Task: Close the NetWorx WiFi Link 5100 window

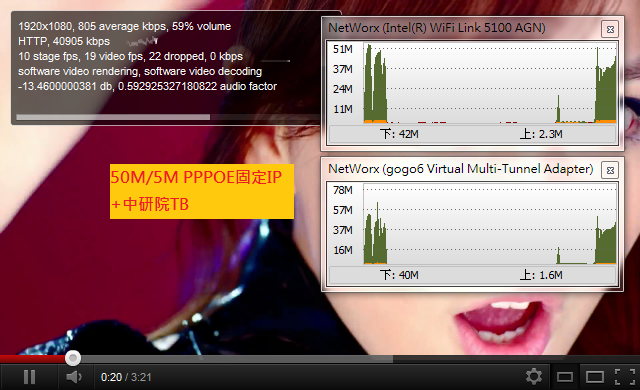Action: (610, 29)
